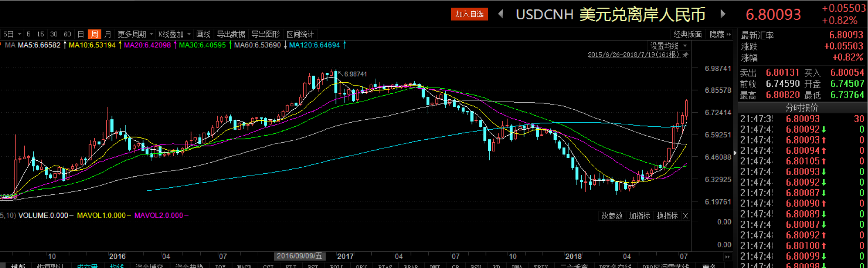Close the VOLUME indicator panel
This screenshot has height=268, width=868.
pyautogui.click(x=686, y=216)
